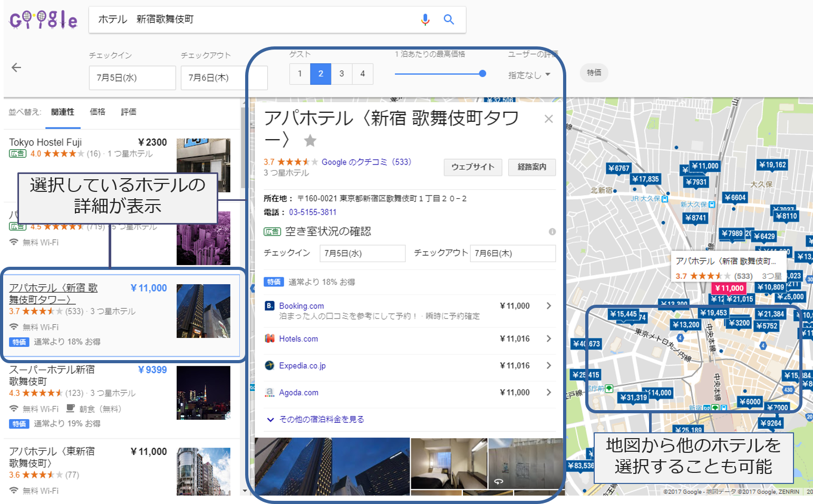Click ¥6604 map price marker
The image size is (813, 504).
[735, 198]
